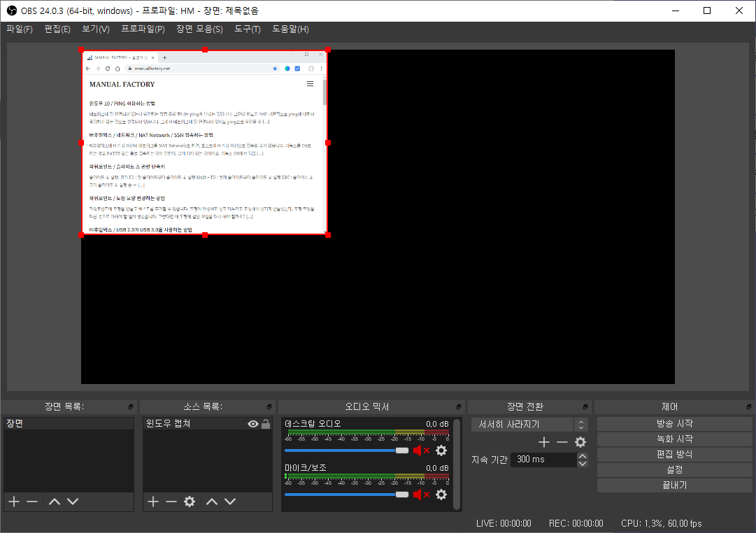Select 장면 in the scene list
Screen dimensions: 756x533
click(69, 423)
